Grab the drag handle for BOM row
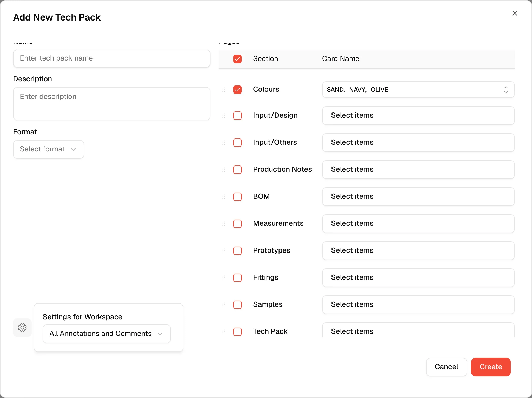The width and height of the screenshot is (532, 398). click(x=224, y=197)
